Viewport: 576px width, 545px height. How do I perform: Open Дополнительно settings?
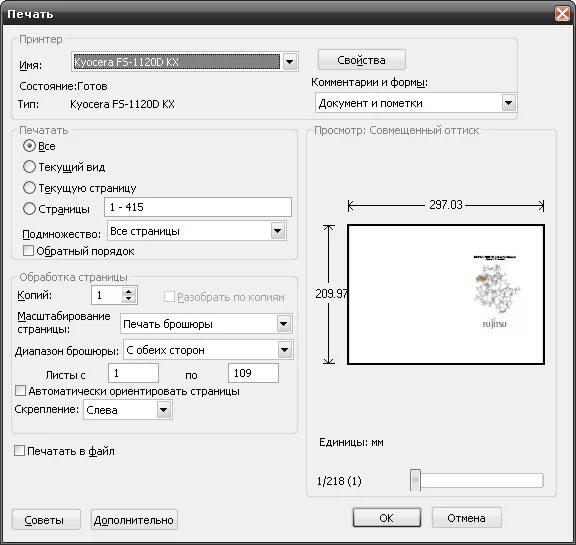click(134, 520)
